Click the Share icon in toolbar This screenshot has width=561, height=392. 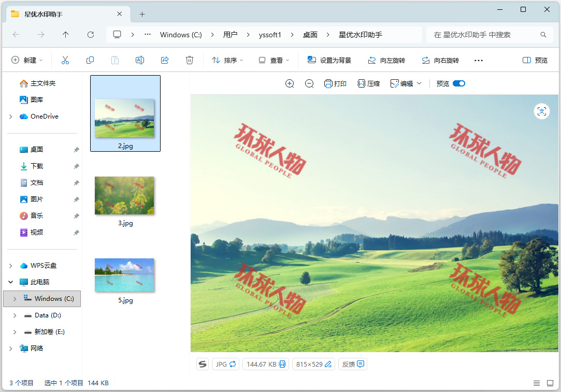[165, 60]
